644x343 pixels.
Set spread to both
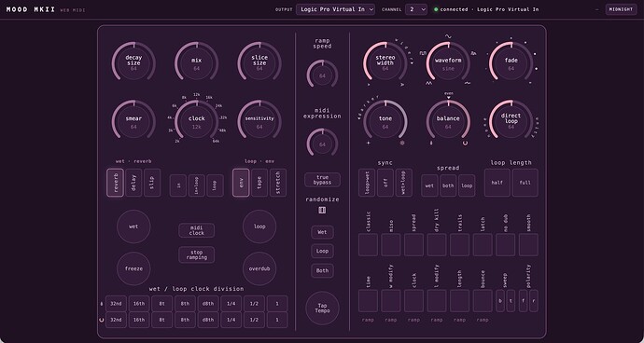448,185
